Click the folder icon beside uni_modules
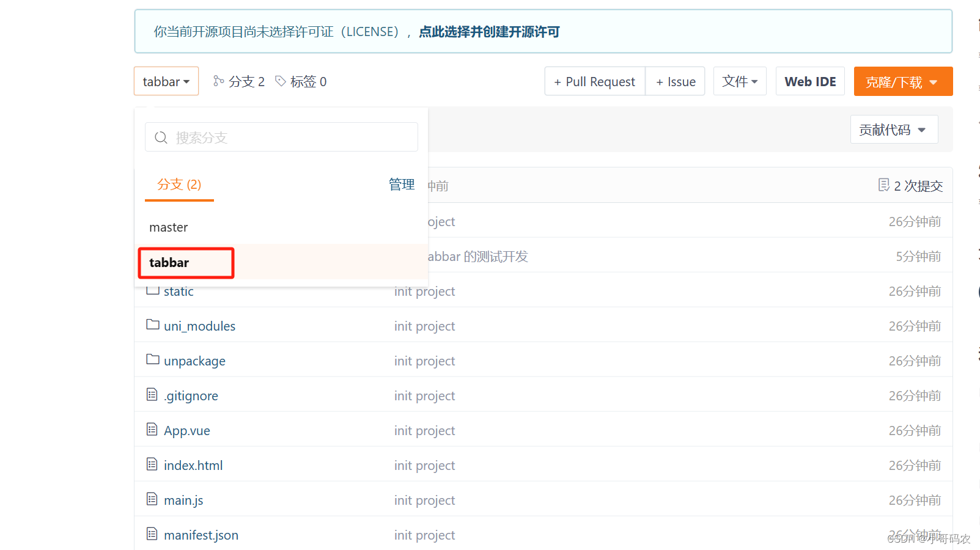Image resolution: width=980 pixels, height=550 pixels. click(152, 324)
